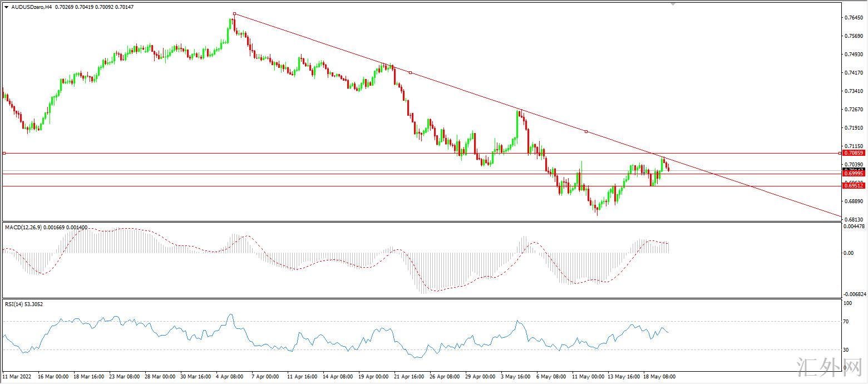The height and width of the screenshot is (384, 868).
Task: Click the MACD(12,26,9) indicator label
Action: click(x=24, y=227)
